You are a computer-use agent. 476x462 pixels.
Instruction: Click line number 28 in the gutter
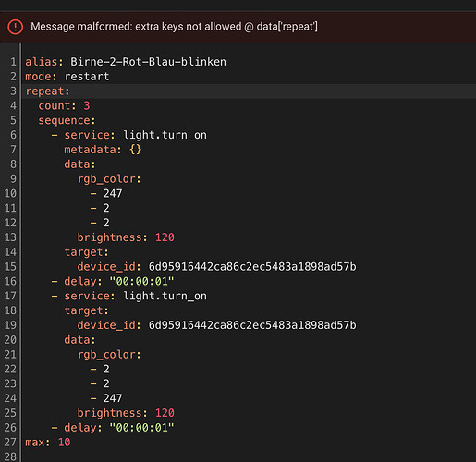pyautogui.click(x=10, y=456)
